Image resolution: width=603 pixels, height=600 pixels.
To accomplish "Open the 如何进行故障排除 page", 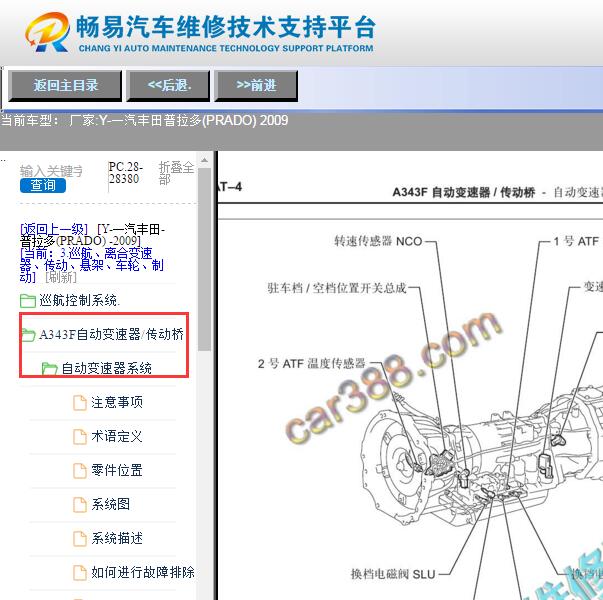I will pos(143,572).
